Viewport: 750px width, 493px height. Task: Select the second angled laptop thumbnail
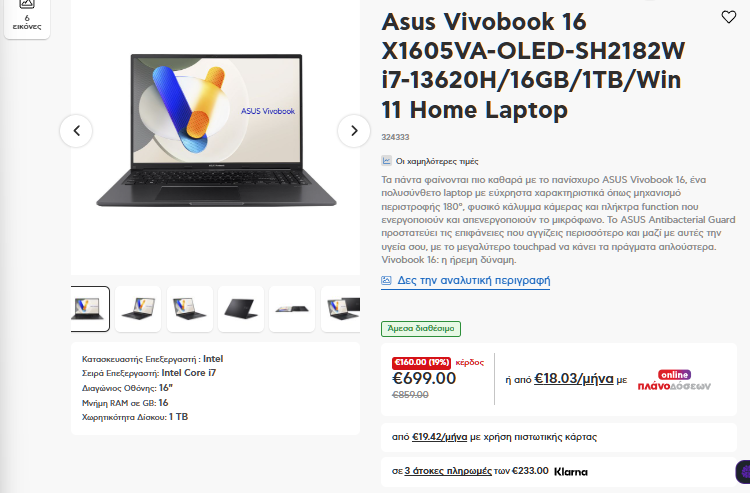(x=138, y=309)
